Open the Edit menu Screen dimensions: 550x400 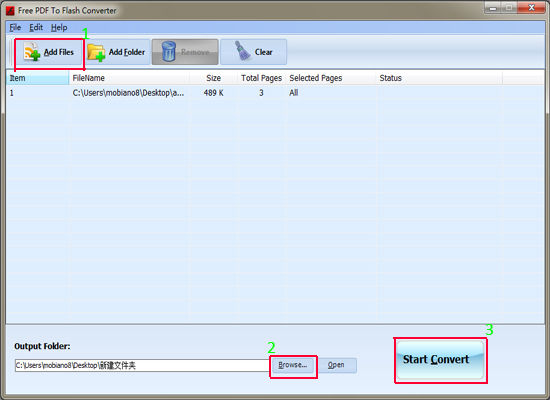tap(36, 27)
